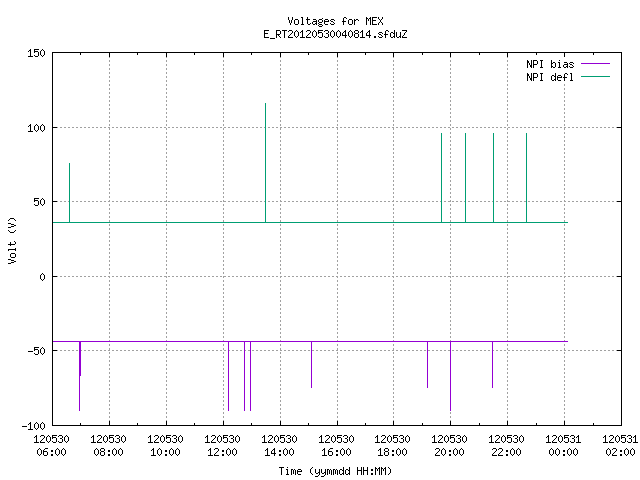Viewport: 640px width, 480px height.
Task: Click the '22:00' time tick label
Action: [x=507, y=452]
